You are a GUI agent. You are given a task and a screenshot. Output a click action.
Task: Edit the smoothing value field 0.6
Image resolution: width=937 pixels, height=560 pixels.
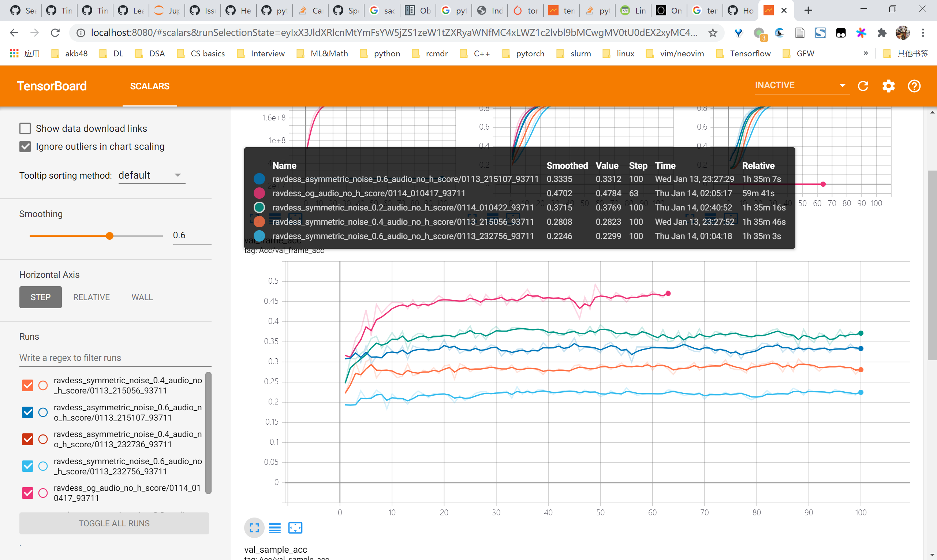pyautogui.click(x=192, y=235)
